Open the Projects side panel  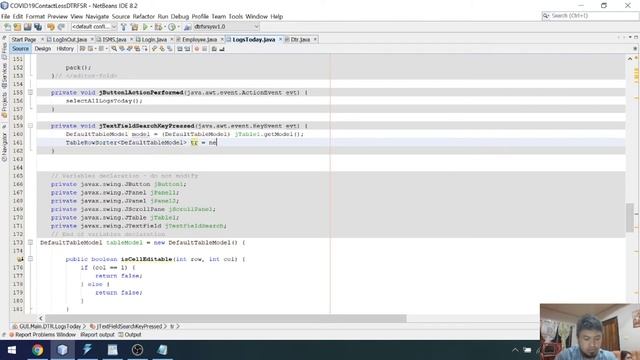[4, 104]
